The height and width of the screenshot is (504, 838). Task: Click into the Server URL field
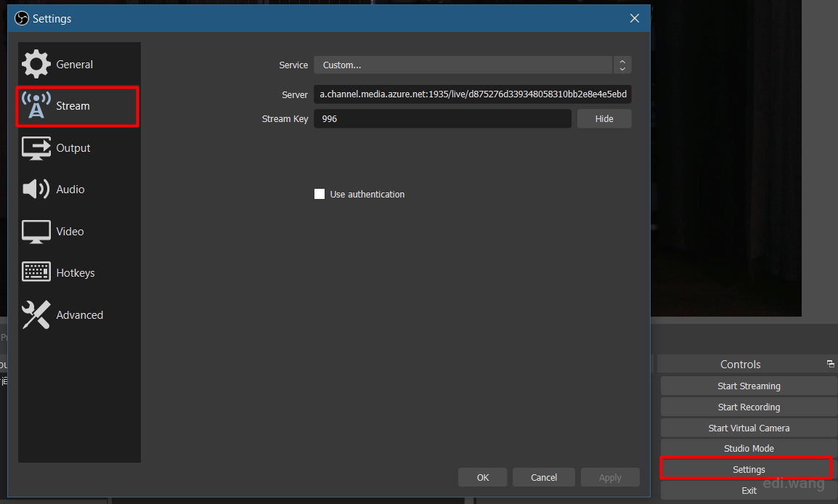[x=473, y=94]
